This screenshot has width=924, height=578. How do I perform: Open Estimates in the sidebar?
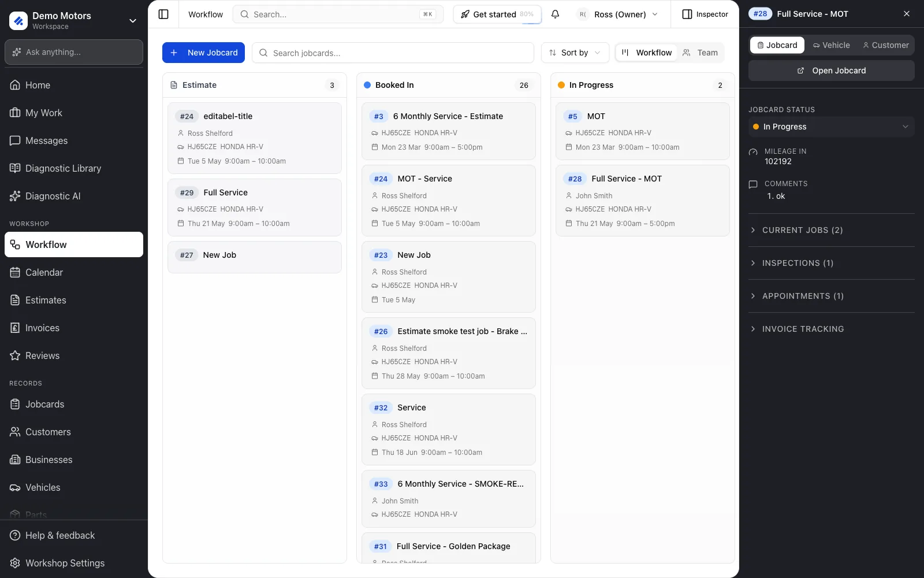pos(74,300)
